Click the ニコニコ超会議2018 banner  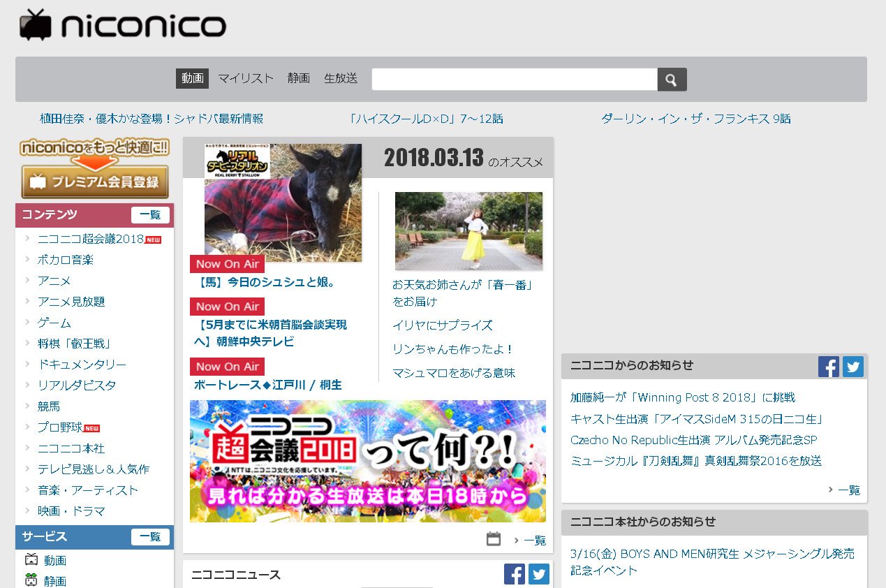(368, 461)
